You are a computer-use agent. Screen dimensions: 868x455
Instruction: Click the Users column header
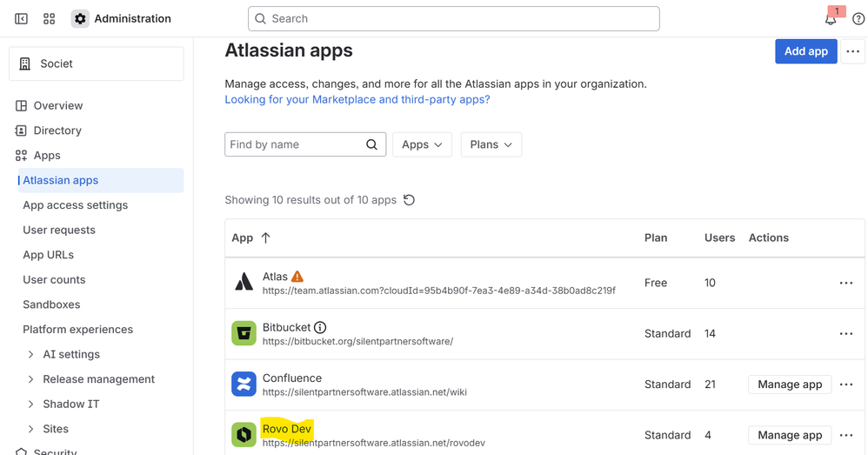coord(719,238)
